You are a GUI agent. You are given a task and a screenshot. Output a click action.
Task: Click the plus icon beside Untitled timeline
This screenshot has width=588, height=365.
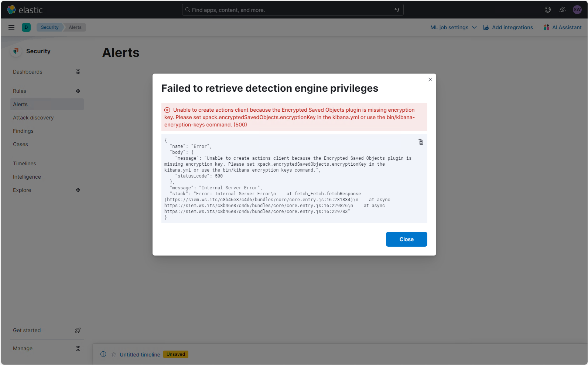tap(103, 354)
